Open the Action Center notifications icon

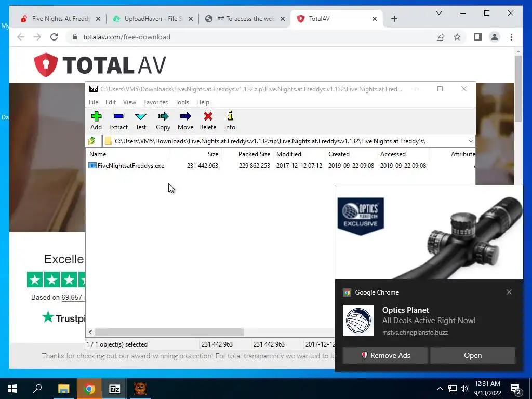pos(516,389)
